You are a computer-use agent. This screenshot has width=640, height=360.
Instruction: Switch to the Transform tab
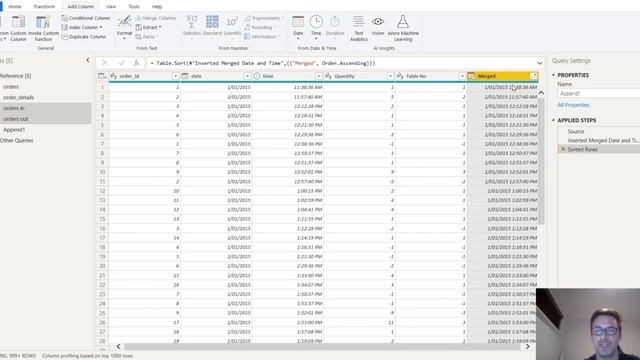coord(44,7)
